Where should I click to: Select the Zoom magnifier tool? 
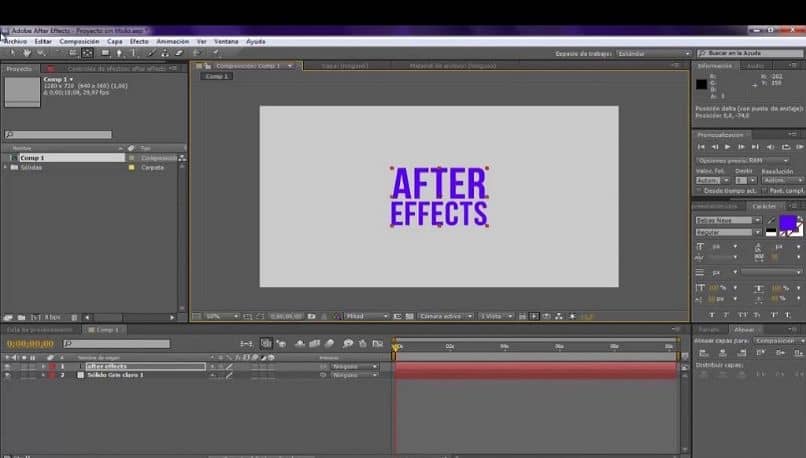[x=41, y=53]
